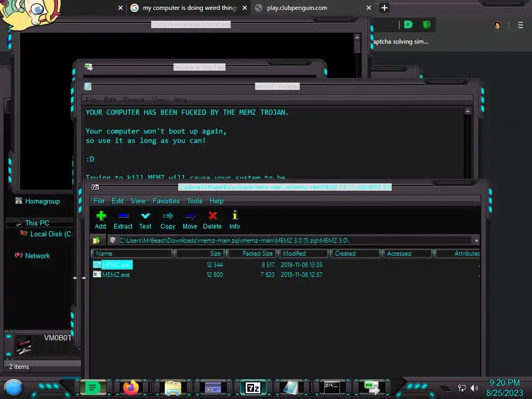Switch to Command Prompt on taskbar
Viewport: 532px width, 399px height.
coord(332,388)
